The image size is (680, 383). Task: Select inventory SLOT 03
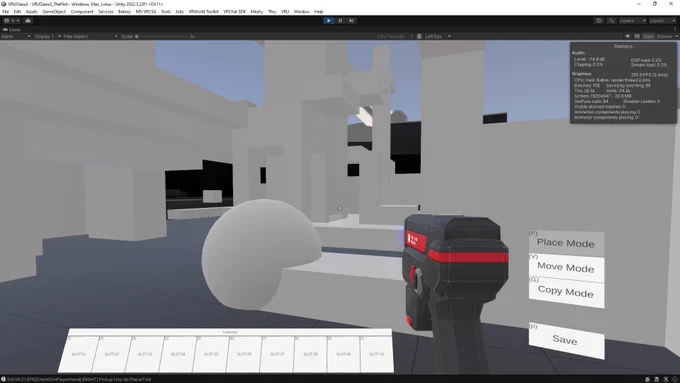[145, 354]
